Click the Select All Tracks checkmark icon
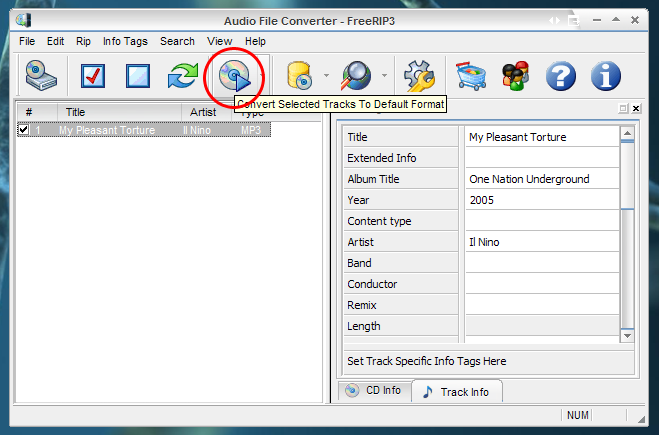Viewport: 659px width, 435px height. [x=93, y=76]
